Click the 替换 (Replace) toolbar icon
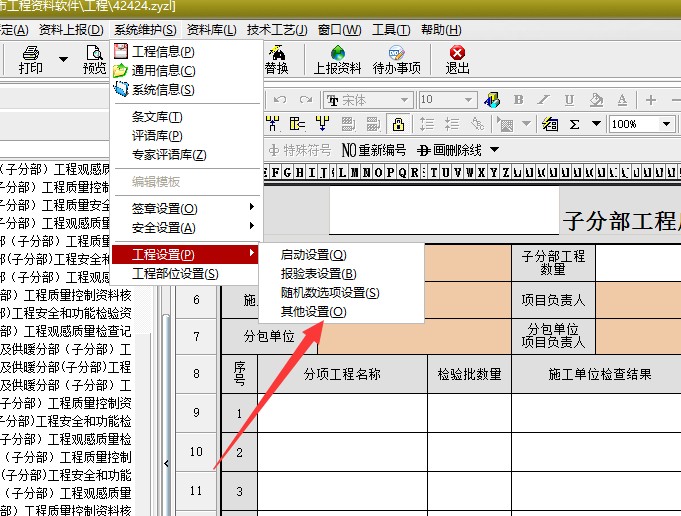This screenshot has height=516, width=681. tap(276, 59)
